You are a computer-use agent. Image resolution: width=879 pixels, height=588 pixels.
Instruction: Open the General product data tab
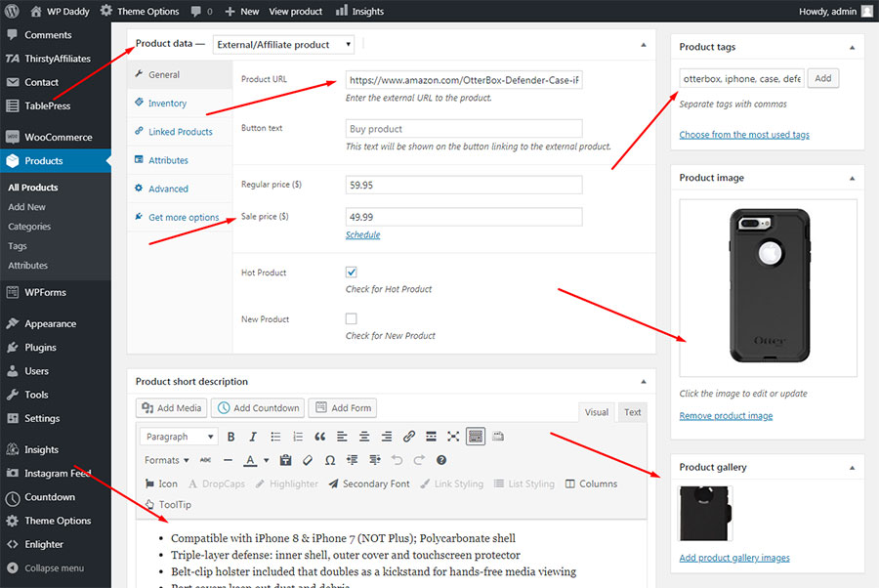(180, 74)
